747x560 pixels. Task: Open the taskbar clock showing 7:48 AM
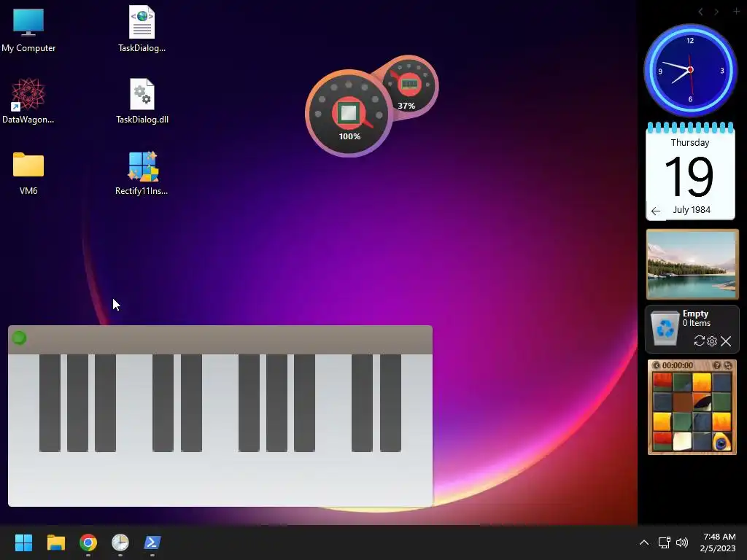coord(719,542)
